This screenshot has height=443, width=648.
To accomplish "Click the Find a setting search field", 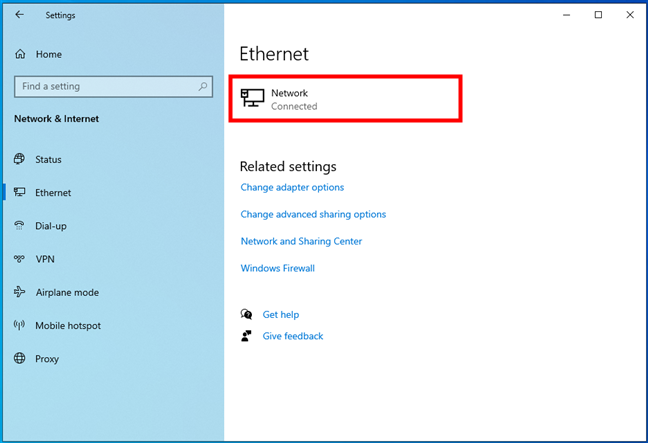I will 114,86.
